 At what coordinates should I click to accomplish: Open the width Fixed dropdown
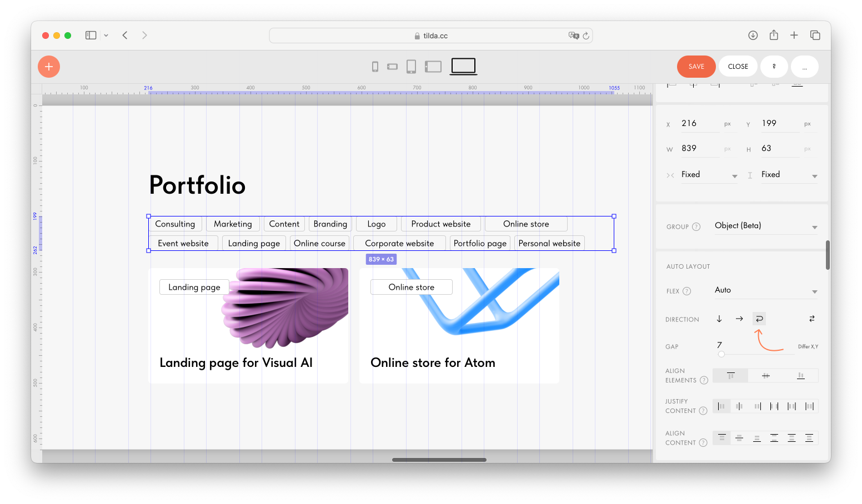click(x=709, y=174)
